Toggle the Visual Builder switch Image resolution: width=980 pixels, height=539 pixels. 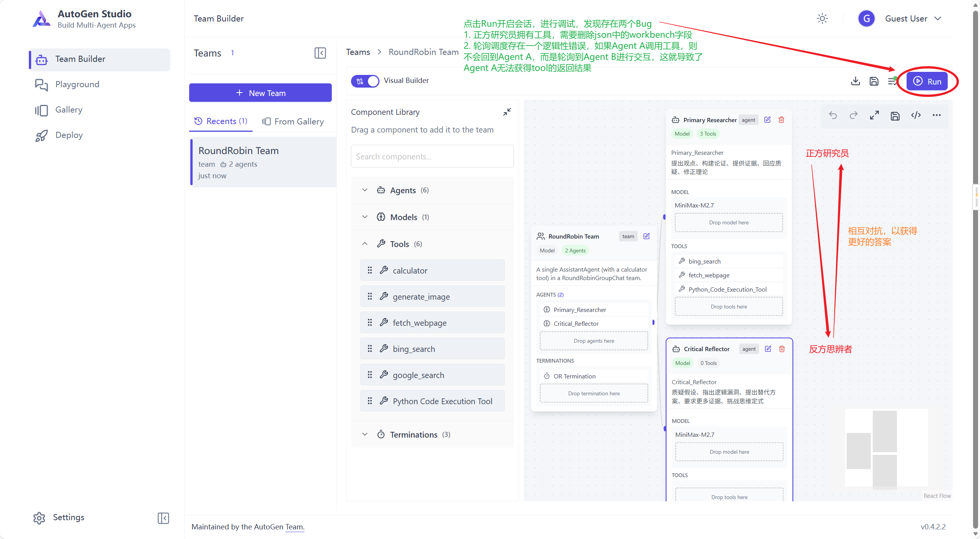click(x=365, y=81)
